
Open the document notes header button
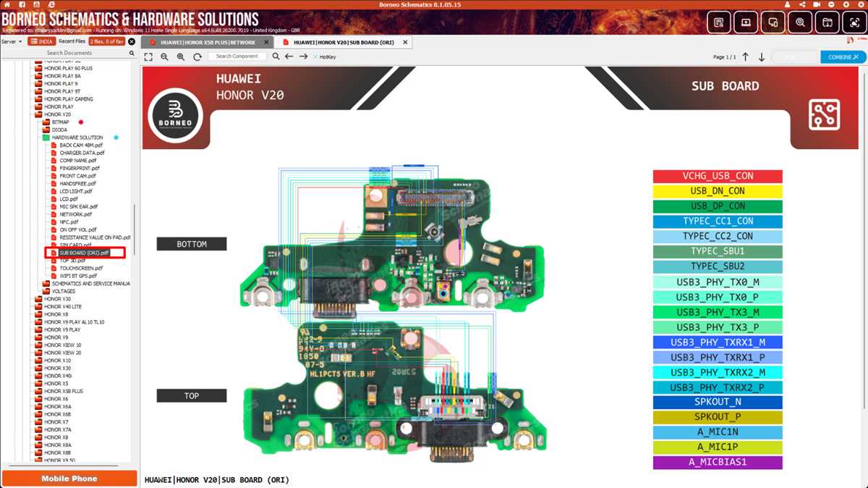pyautogui.click(x=718, y=22)
